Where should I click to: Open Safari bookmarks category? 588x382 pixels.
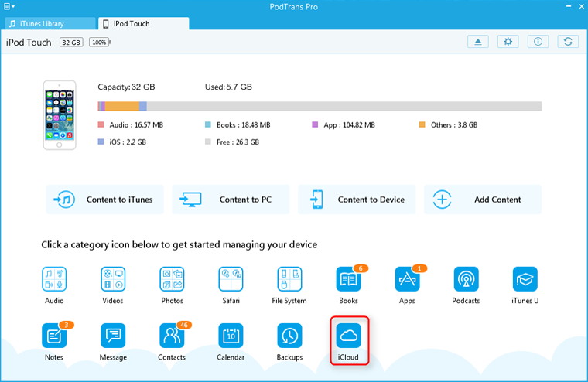[x=231, y=279]
